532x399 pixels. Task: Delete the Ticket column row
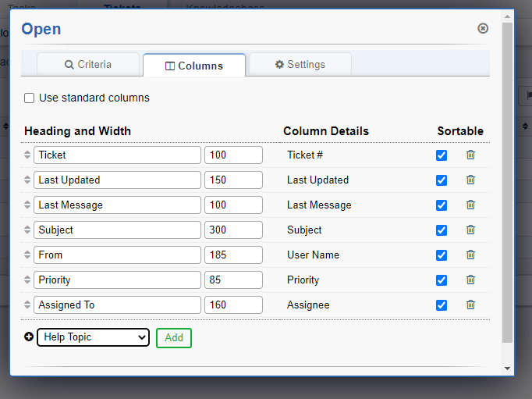click(x=470, y=155)
